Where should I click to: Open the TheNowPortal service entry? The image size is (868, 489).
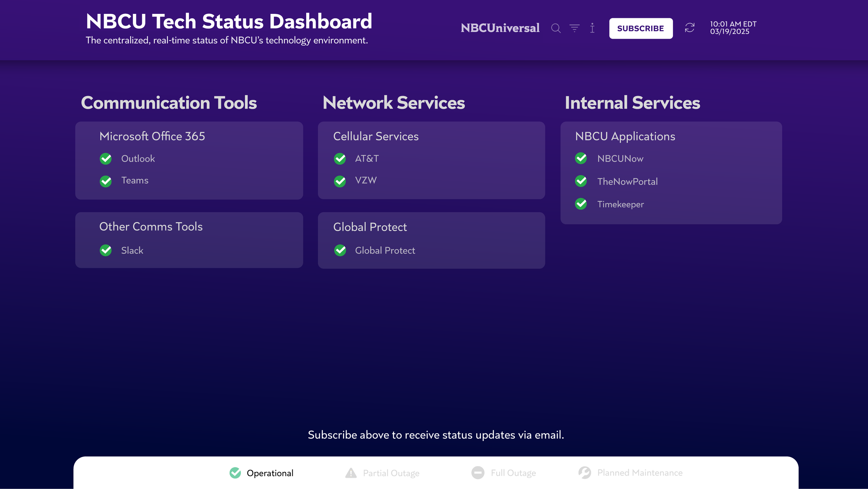(627, 181)
